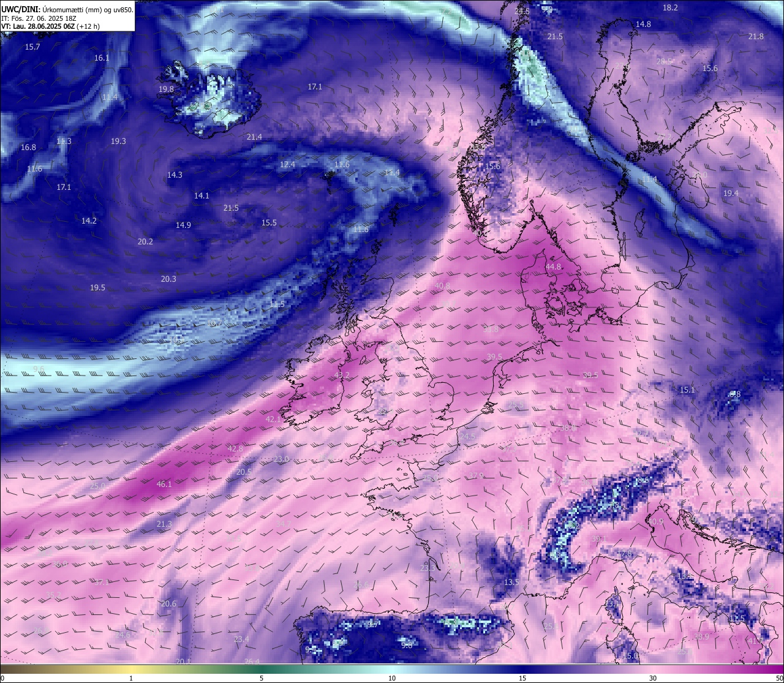Click the legend tick label 5
Image resolution: width=784 pixels, height=683 pixels.
pyautogui.click(x=262, y=678)
